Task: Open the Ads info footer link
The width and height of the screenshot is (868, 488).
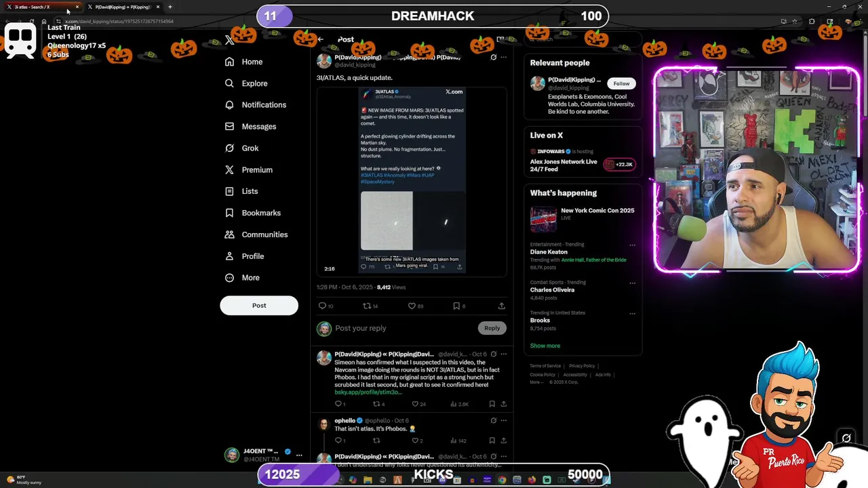Action: (603, 375)
